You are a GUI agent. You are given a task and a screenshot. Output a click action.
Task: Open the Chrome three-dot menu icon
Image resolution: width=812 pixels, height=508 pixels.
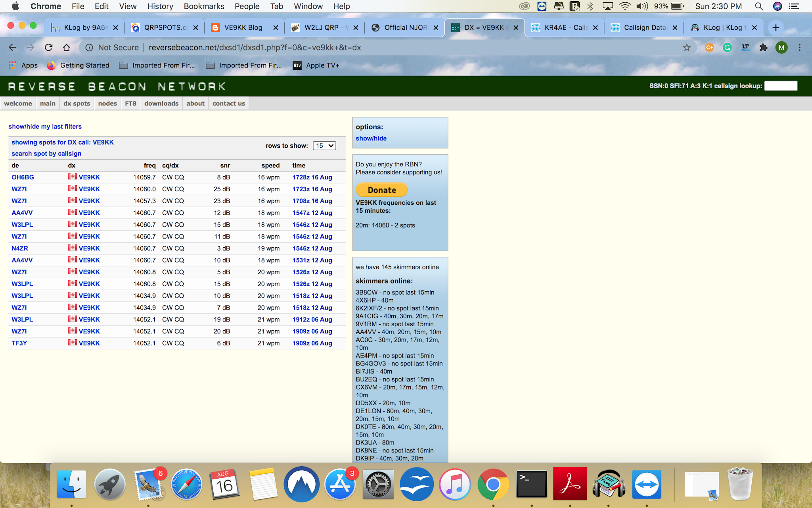(799, 48)
